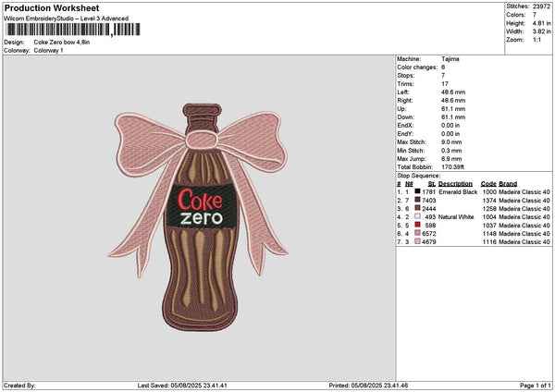Select the 'Color changes:' label

tap(417, 67)
